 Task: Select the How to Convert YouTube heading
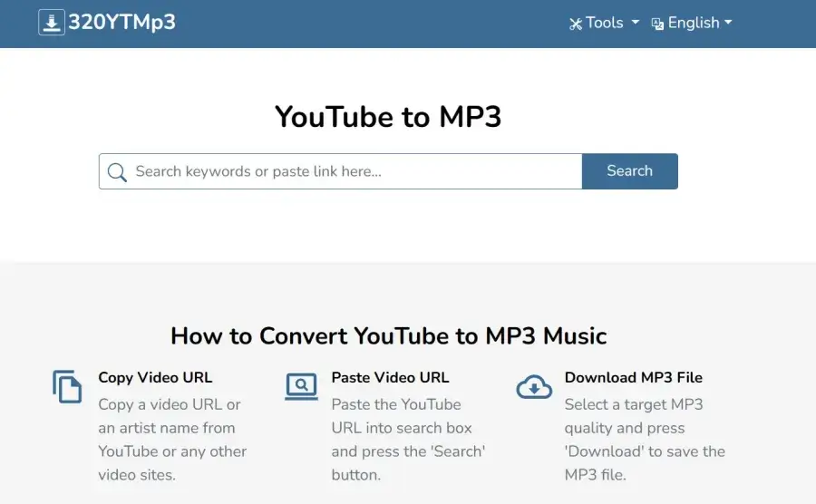[389, 336]
